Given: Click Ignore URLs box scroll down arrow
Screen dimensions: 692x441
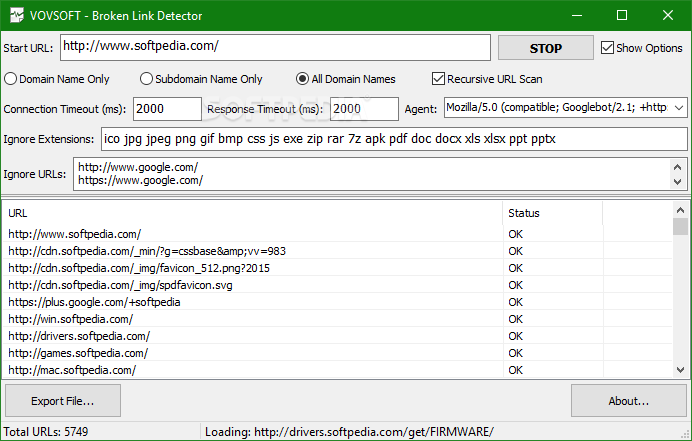Looking at the screenshot, I should tap(678, 181).
